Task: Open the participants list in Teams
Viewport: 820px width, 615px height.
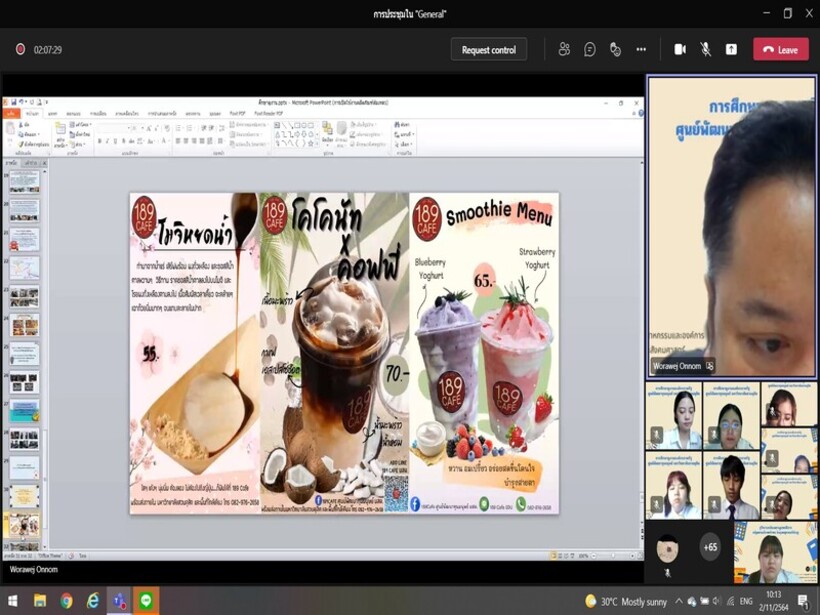Action: [564, 50]
